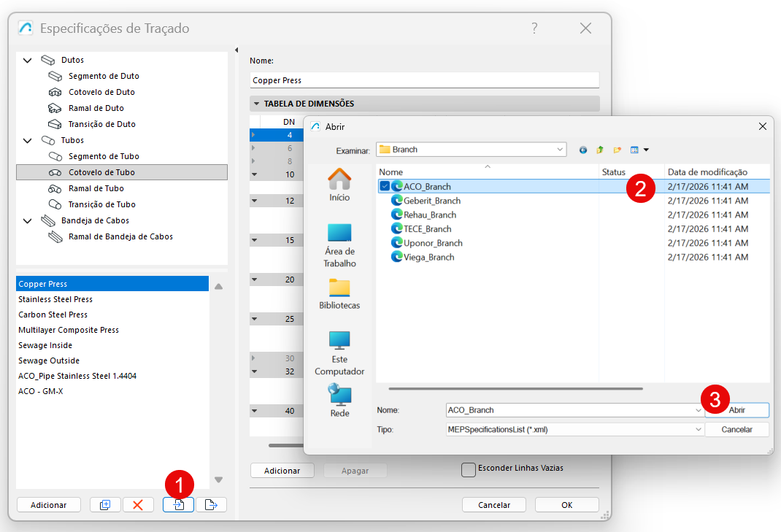Open Bibliotecas location in sidebar
781x532 pixels.
point(339,294)
